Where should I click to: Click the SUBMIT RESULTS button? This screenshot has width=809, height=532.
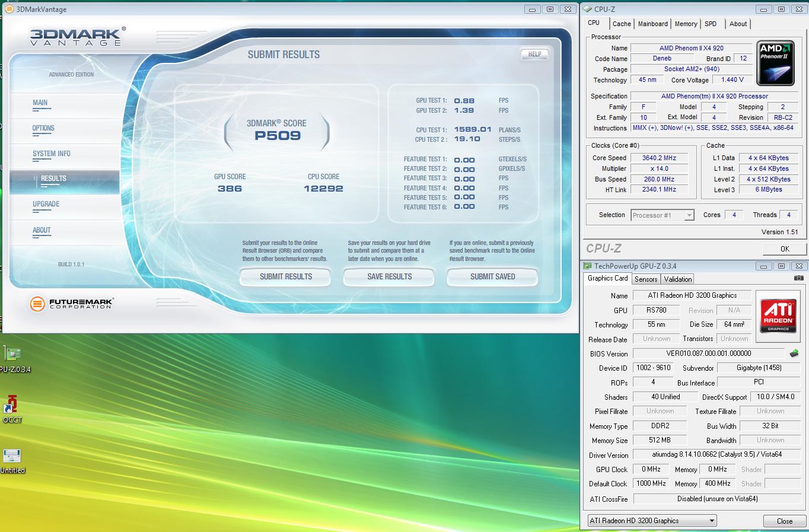[x=285, y=276]
